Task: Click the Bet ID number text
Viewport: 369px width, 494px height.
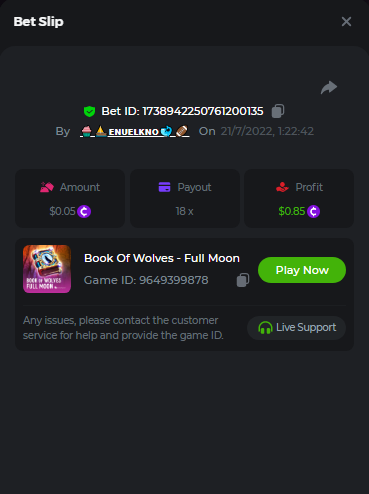Action: tap(203, 111)
